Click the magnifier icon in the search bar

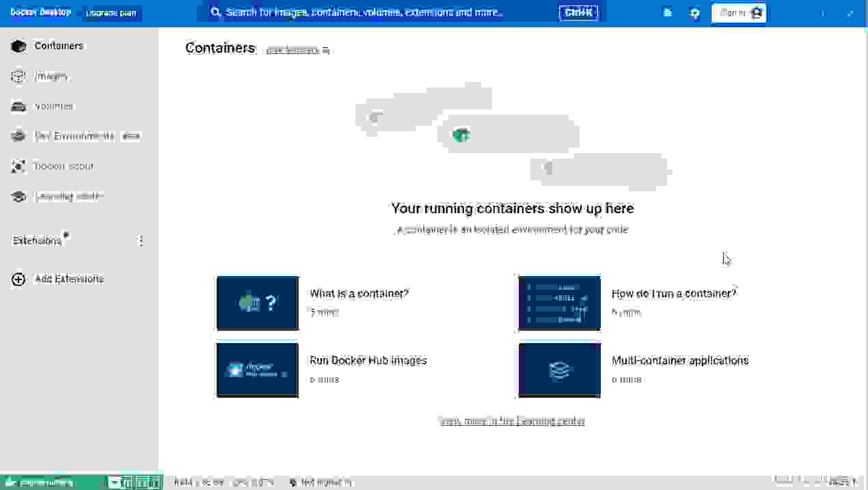pyautogui.click(x=215, y=12)
